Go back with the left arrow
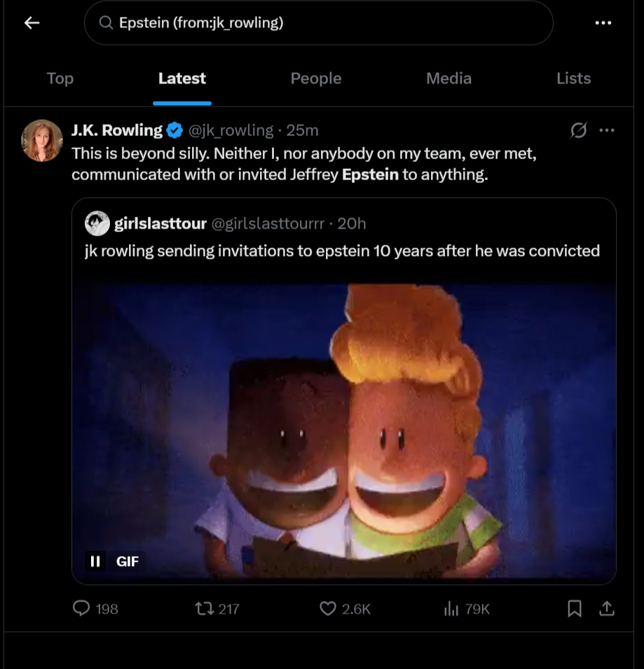Viewport: 644px width, 669px height. (x=32, y=23)
